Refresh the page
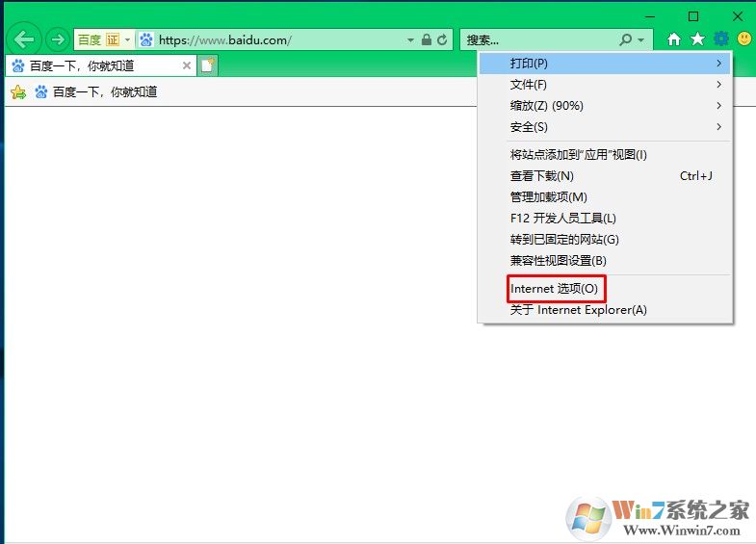The width and height of the screenshot is (756, 544). pyautogui.click(x=442, y=39)
